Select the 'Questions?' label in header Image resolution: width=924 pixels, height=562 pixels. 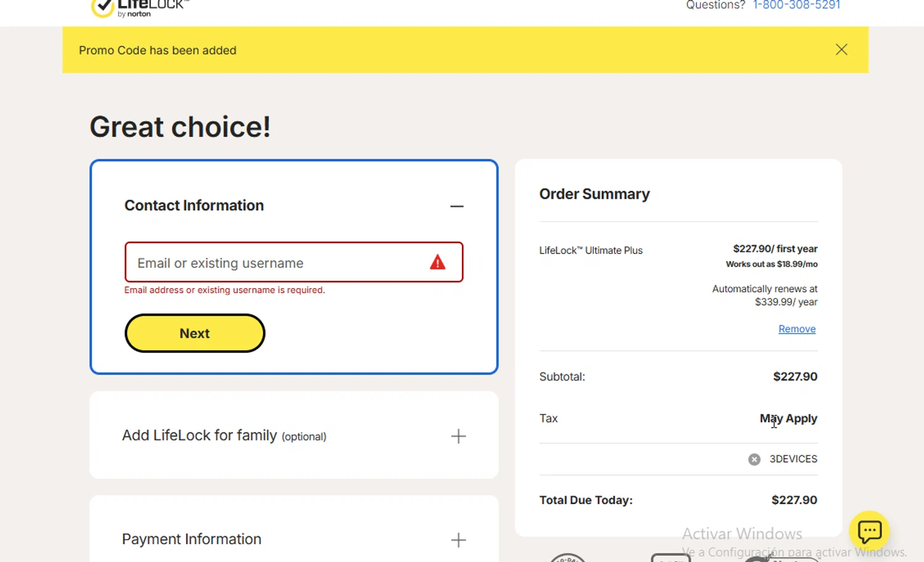pyautogui.click(x=715, y=6)
